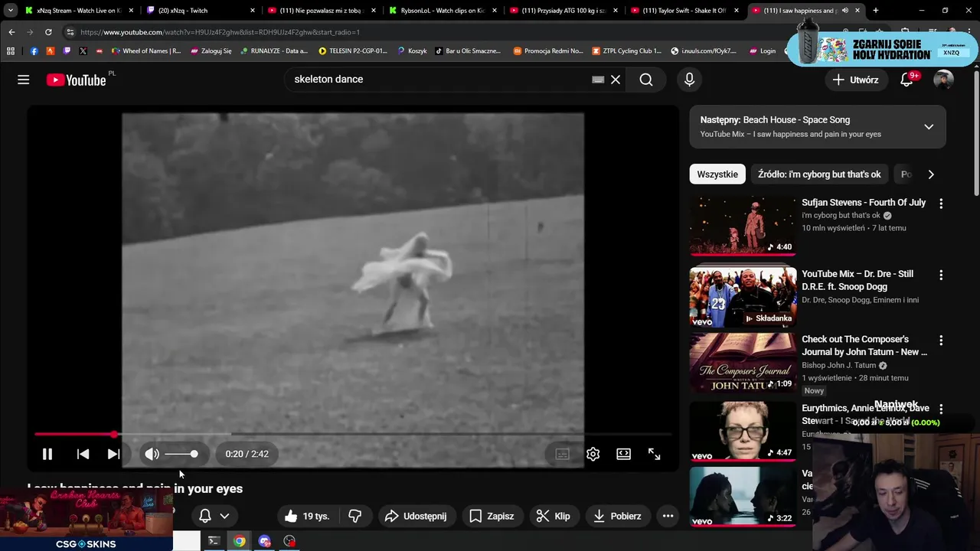Switch to theater mode
980x551 pixels.
[x=623, y=454]
